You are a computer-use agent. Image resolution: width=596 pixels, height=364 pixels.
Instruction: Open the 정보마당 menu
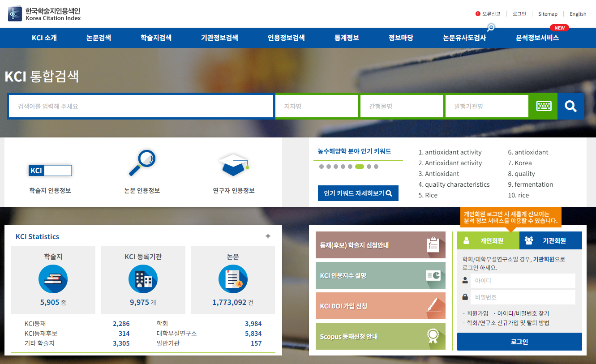[x=401, y=38]
